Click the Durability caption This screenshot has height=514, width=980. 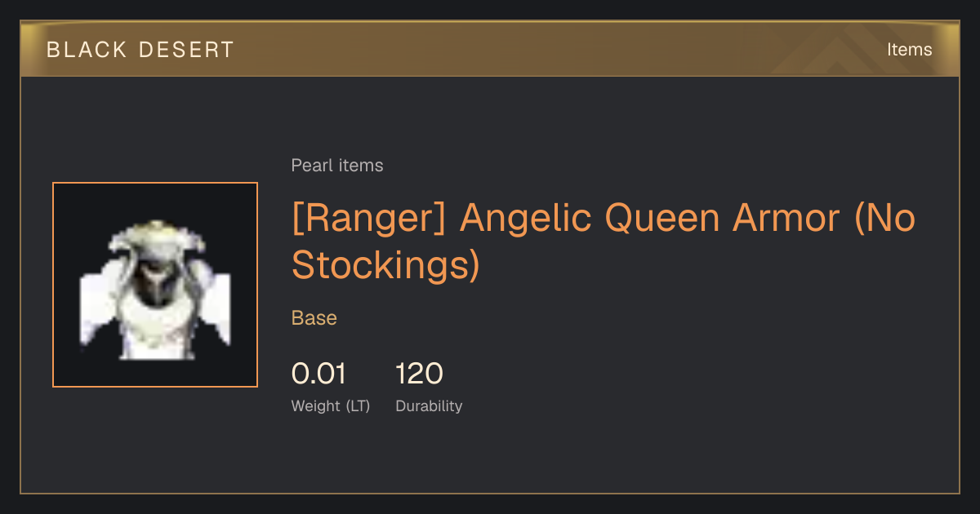429,406
